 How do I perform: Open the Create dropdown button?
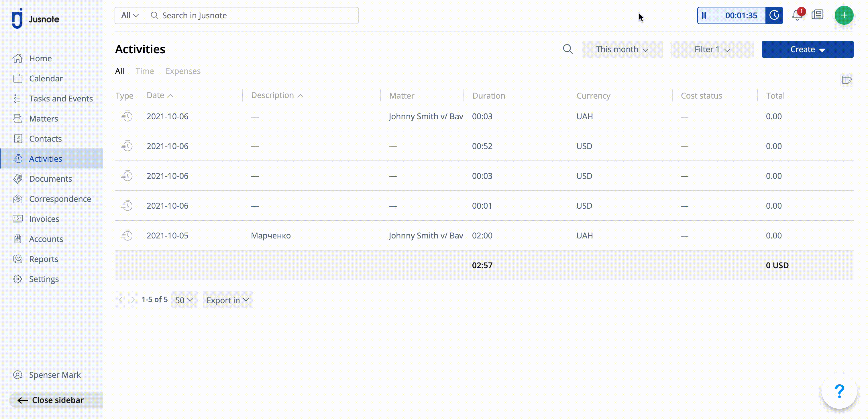(x=807, y=49)
